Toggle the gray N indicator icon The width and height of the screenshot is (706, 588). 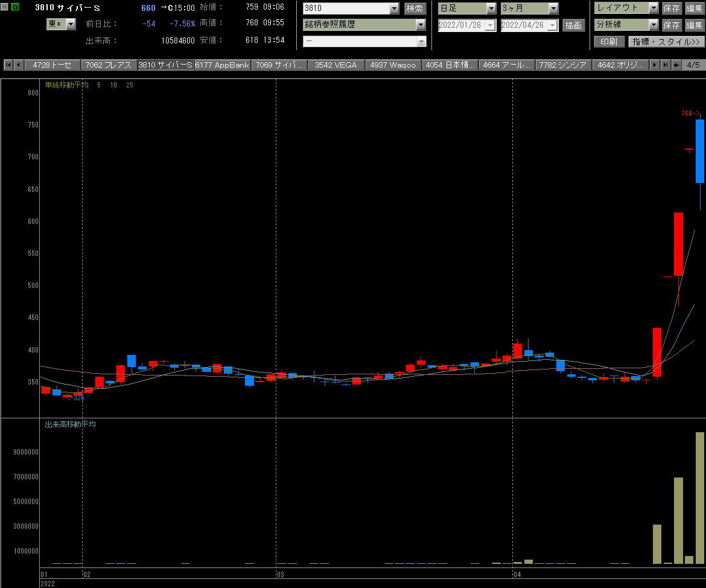click(x=4, y=7)
